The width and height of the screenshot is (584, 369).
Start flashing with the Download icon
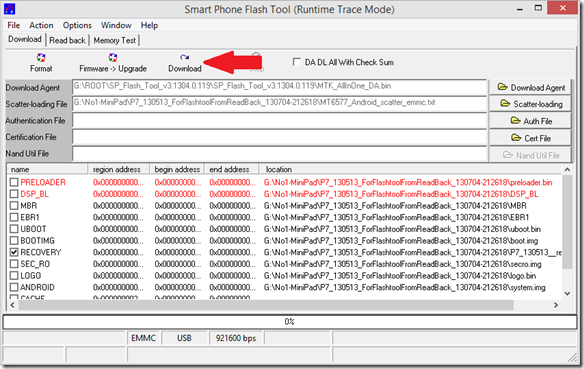tap(184, 58)
